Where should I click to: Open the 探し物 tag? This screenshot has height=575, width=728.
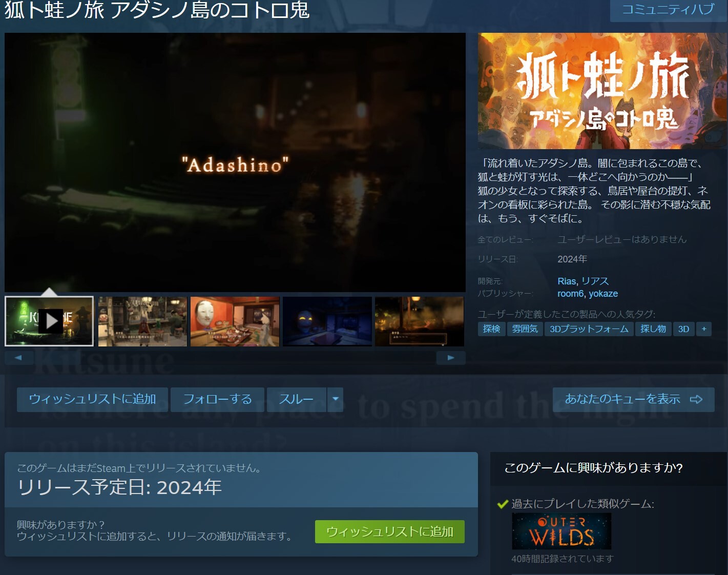pyautogui.click(x=653, y=329)
